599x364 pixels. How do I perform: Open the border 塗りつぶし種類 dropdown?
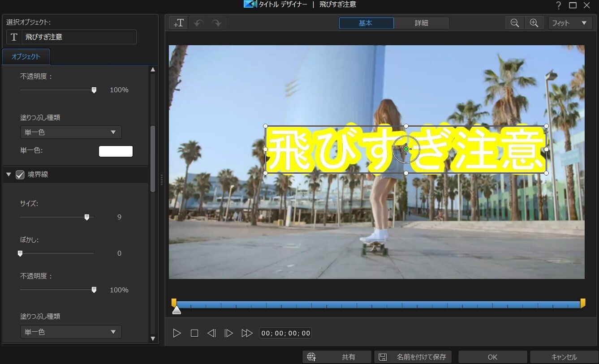71,332
